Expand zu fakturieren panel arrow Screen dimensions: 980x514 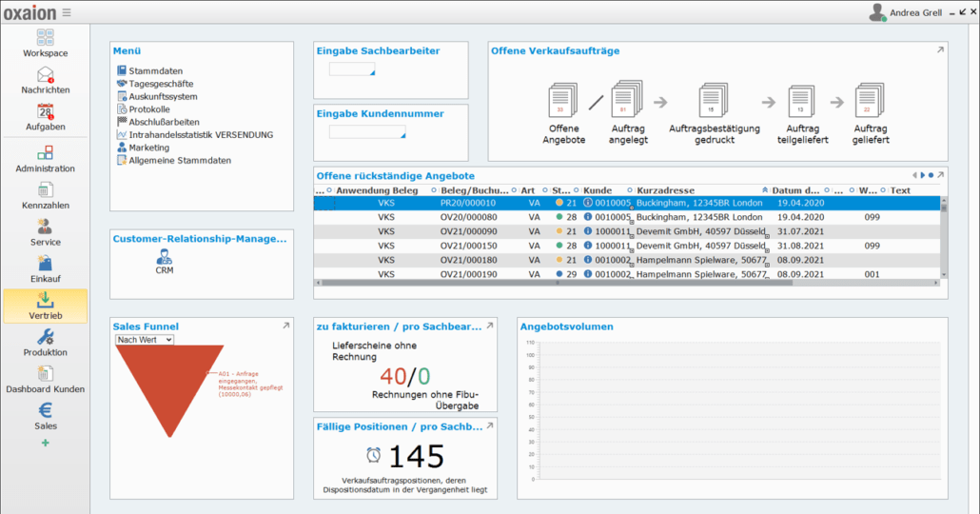pyautogui.click(x=489, y=326)
